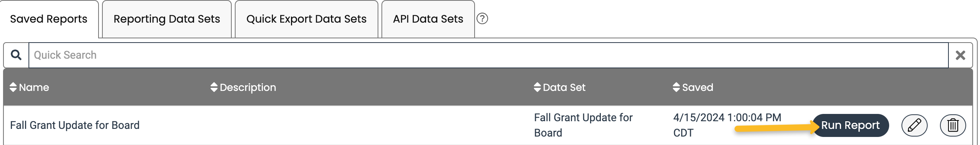Click the Description column header label
This screenshot has height=145, width=980.
pos(248,87)
